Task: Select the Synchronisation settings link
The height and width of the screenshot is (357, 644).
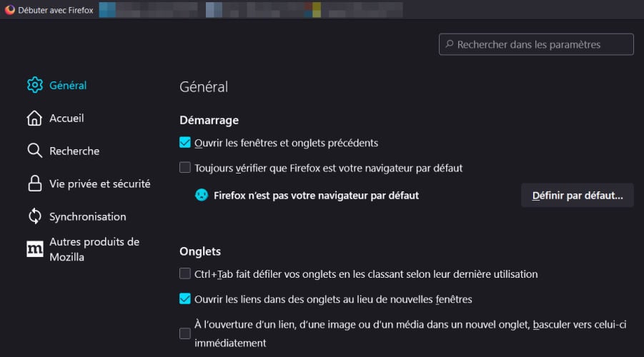Action: [87, 216]
